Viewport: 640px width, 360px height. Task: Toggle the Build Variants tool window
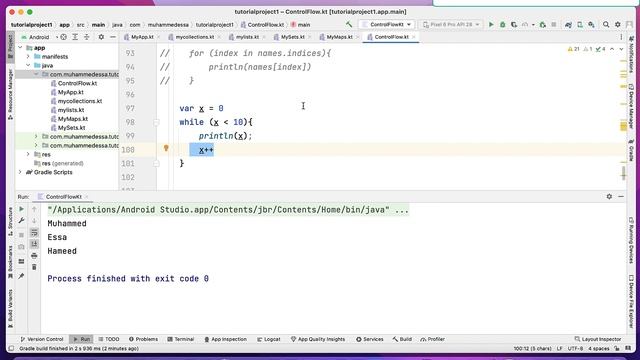11,308
